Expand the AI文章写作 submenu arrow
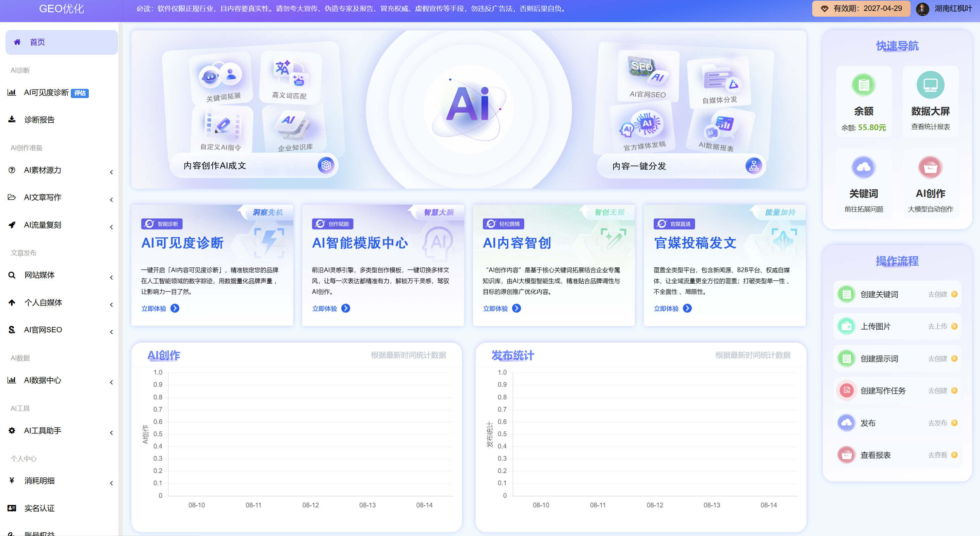This screenshot has width=980, height=536. (112, 200)
